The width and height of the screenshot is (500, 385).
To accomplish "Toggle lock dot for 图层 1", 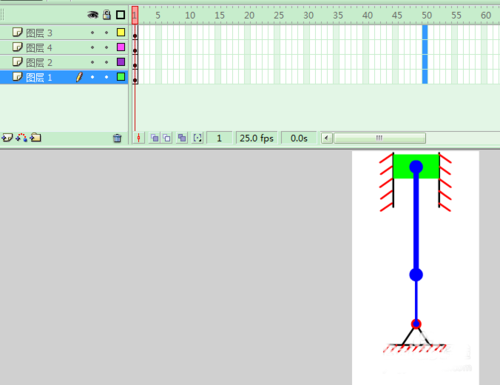I will (x=106, y=77).
